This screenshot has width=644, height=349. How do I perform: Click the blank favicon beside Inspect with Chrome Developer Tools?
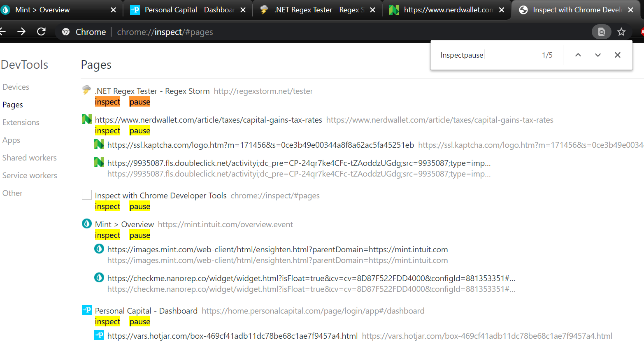click(87, 195)
